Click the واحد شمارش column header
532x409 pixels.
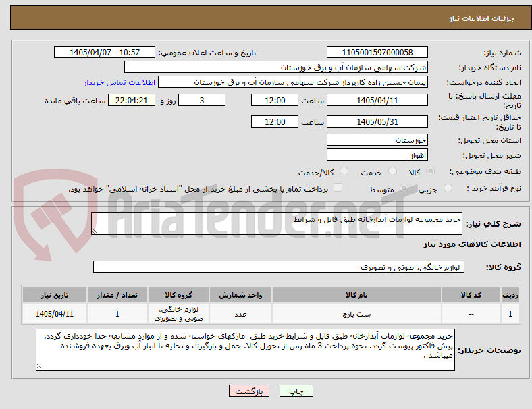[240, 295]
